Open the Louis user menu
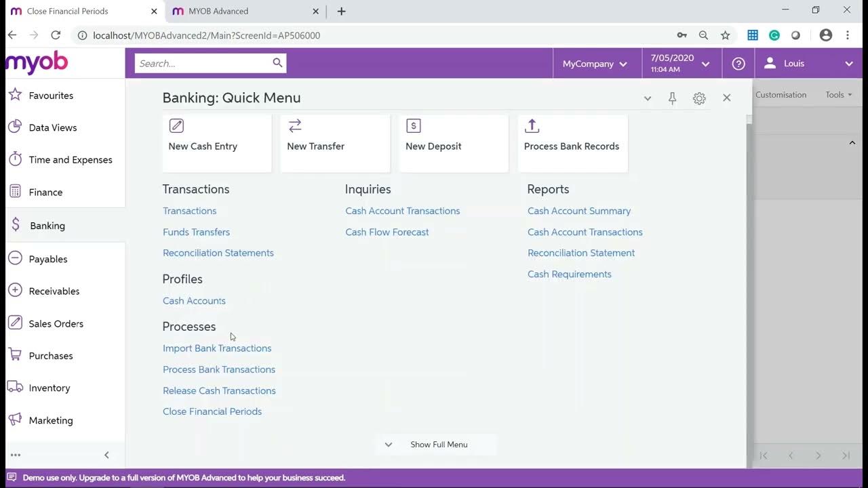The width and height of the screenshot is (868, 488). (x=808, y=64)
